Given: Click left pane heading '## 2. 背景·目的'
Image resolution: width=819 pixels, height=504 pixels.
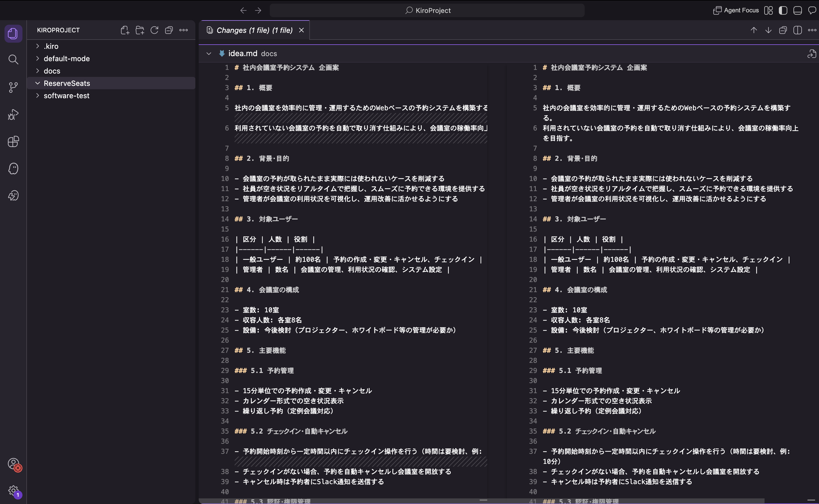Looking at the screenshot, I should pyautogui.click(x=262, y=158).
